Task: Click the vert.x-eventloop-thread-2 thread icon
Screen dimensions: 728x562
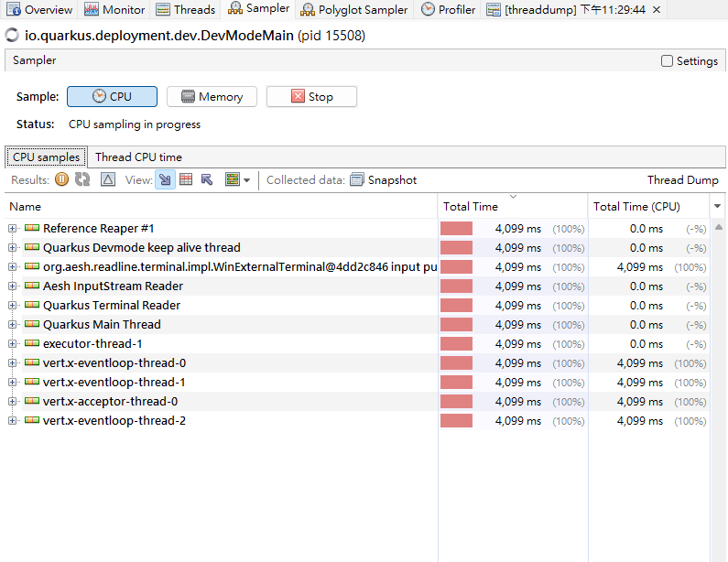Action: tap(31, 420)
